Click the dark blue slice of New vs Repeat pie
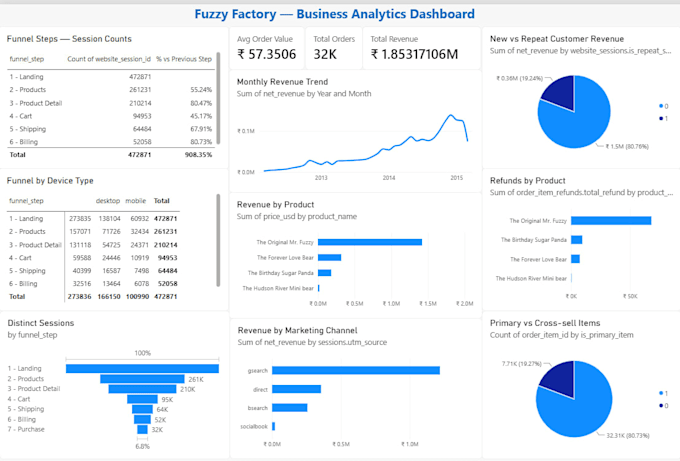 point(560,91)
